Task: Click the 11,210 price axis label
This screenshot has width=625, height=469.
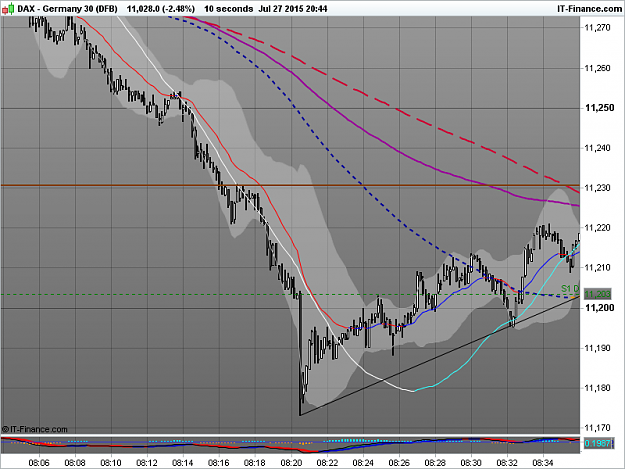Action: (597, 267)
